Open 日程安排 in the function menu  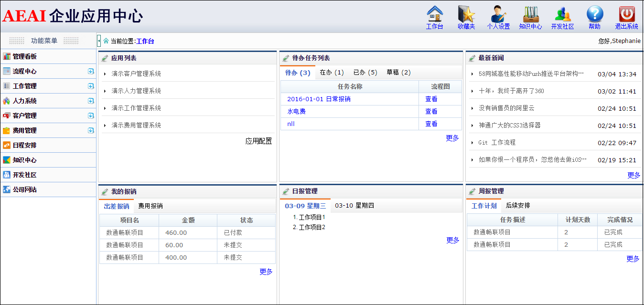tap(25, 145)
